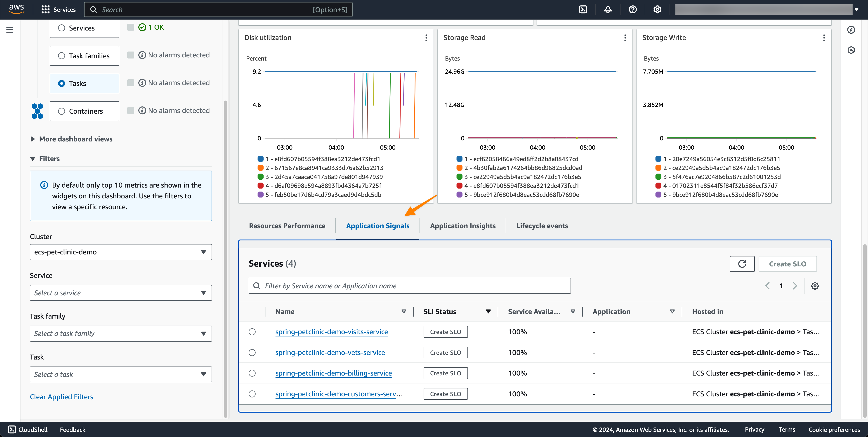Image resolution: width=868 pixels, height=437 pixels.
Task: Switch to the Application Insights tab
Action: pos(463,226)
